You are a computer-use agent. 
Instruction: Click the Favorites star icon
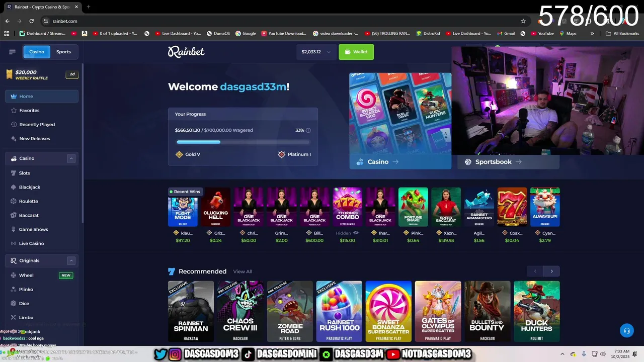point(14,111)
